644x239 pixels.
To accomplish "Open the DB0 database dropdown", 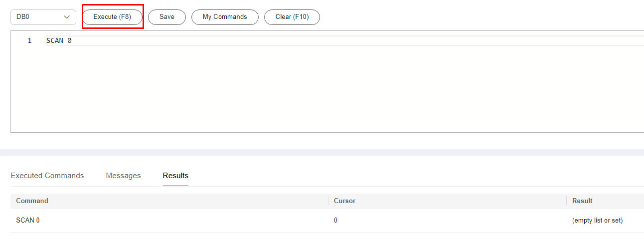I will click(43, 17).
